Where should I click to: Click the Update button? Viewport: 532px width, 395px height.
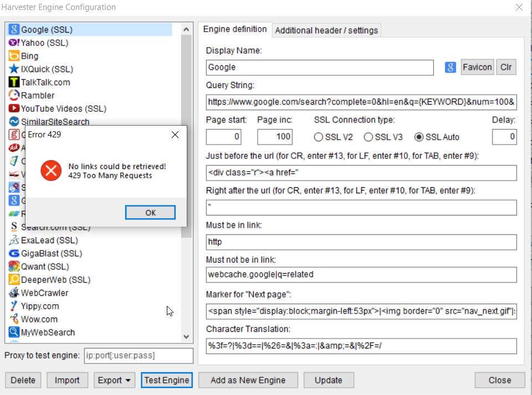pyautogui.click(x=329, y=380)
